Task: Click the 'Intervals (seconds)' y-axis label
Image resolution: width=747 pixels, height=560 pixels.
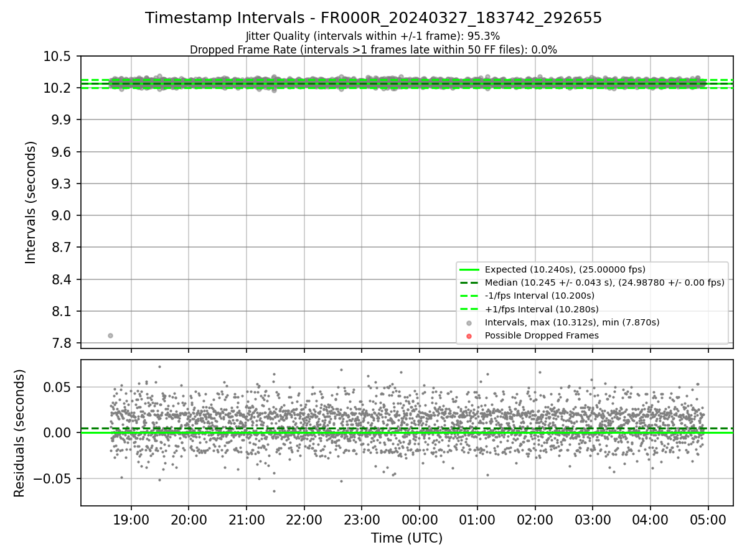Action: coord(31,202)
